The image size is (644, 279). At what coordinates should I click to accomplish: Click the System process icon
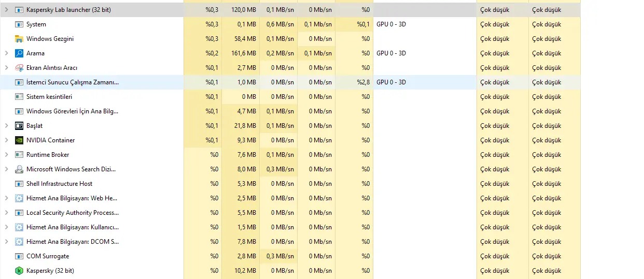click(19, 24)
